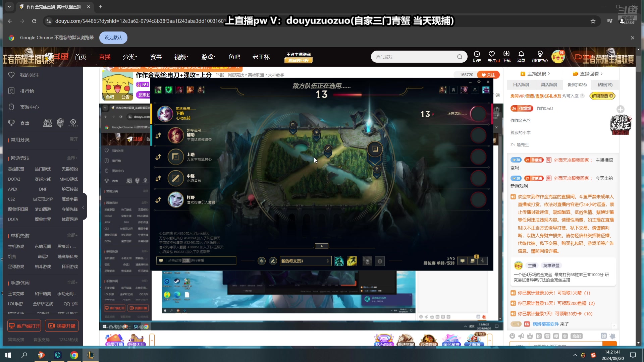Show all 网游竞技 categories via 全部
Viewport: 644px width, 362px height.
72,158
